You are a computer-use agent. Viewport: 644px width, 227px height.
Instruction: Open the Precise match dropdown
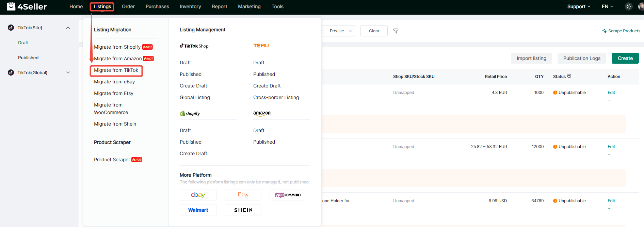[x=341, y=31]
